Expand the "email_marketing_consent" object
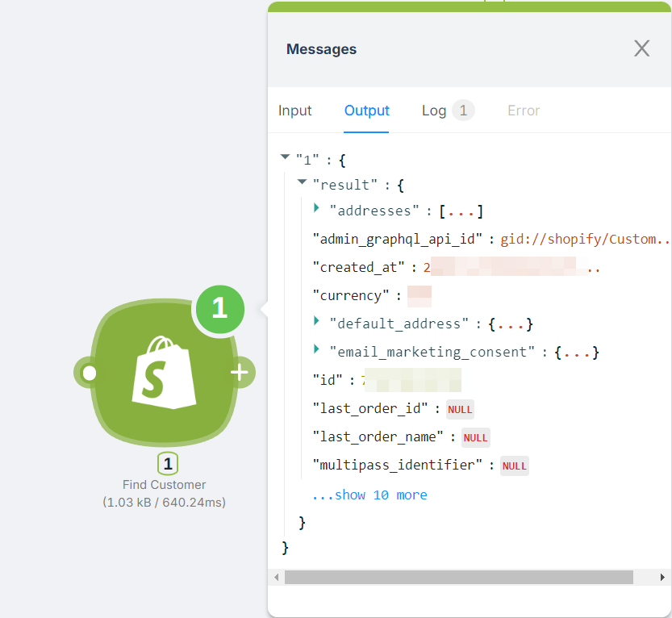The image size is (672, 618). click(317, 350)
